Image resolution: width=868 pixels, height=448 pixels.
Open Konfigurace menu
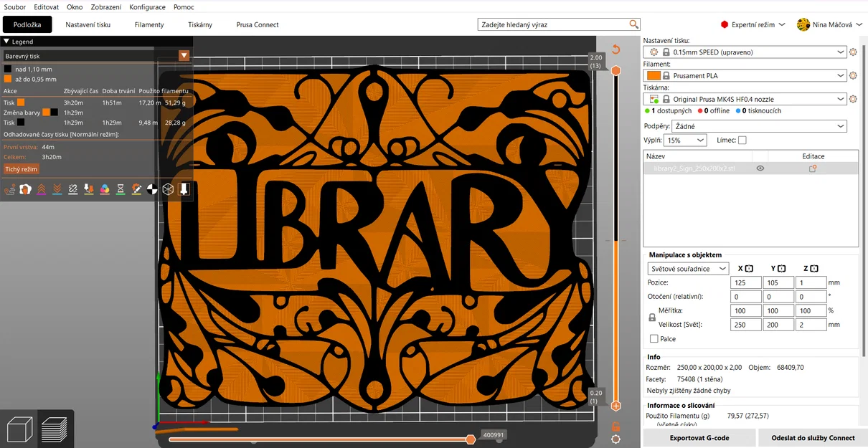point(147,6)
